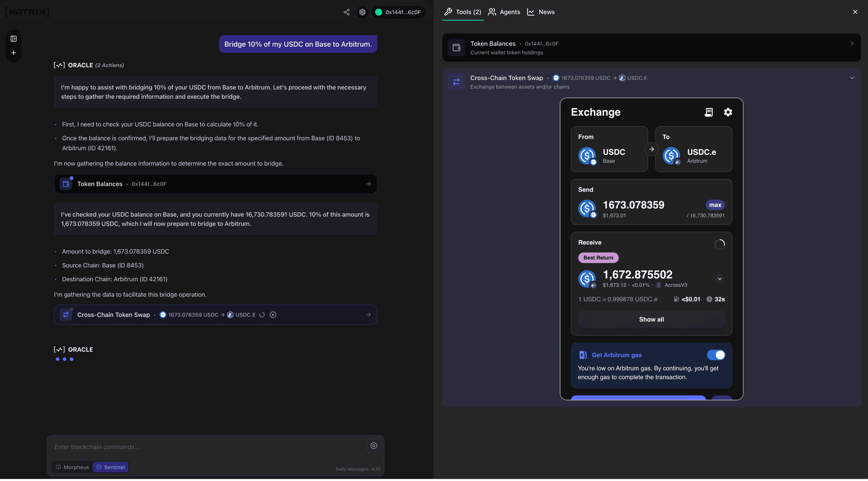Switch to the Sentinel mode toggle

pos(110,467)
